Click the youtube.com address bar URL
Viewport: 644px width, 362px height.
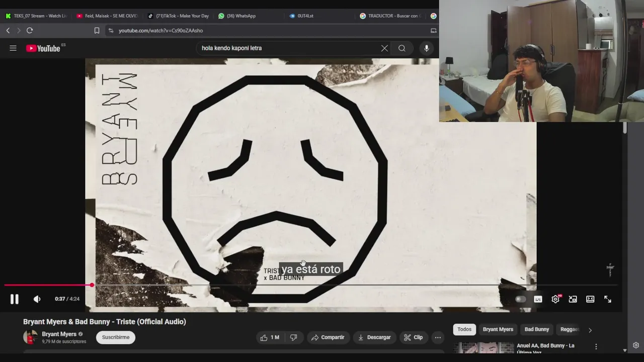coord(160,31)
